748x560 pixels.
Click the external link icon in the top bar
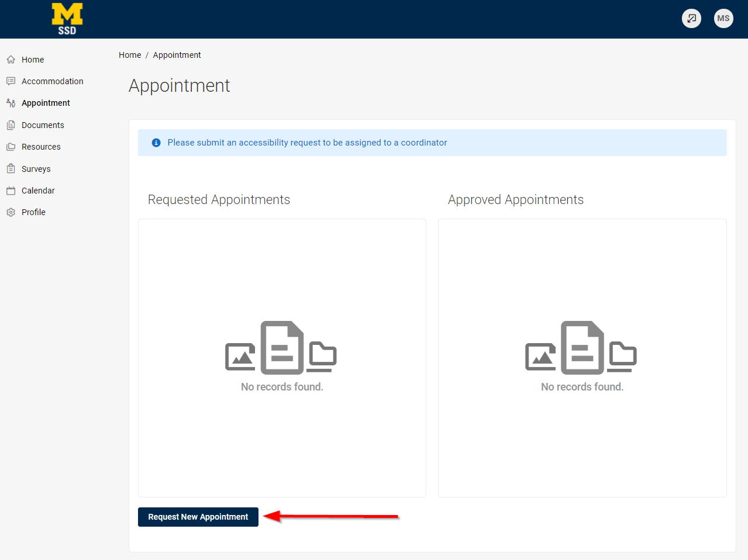click(x=691, y=18)
